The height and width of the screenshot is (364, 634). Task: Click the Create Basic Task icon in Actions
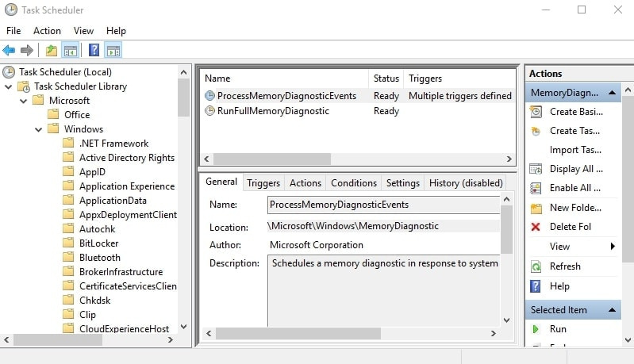pos(536,112)
